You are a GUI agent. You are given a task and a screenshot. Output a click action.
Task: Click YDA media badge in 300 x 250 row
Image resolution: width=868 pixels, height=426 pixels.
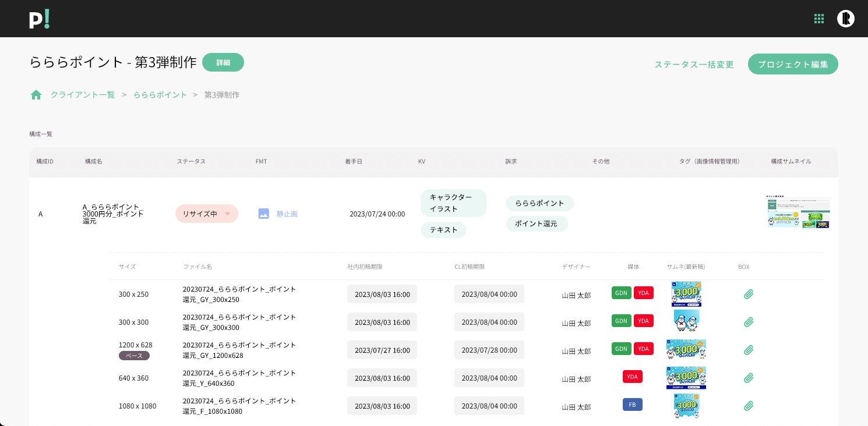pos(644,293)
